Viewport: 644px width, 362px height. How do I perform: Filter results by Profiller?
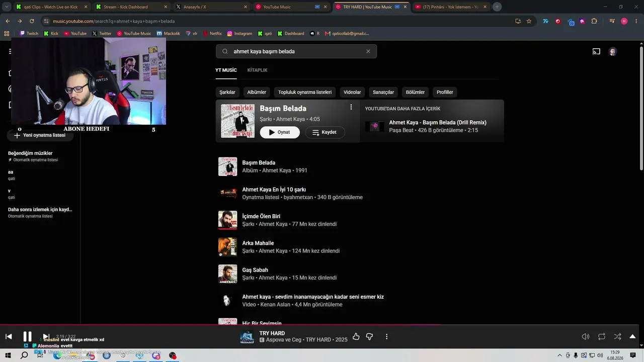coord(445,92)
